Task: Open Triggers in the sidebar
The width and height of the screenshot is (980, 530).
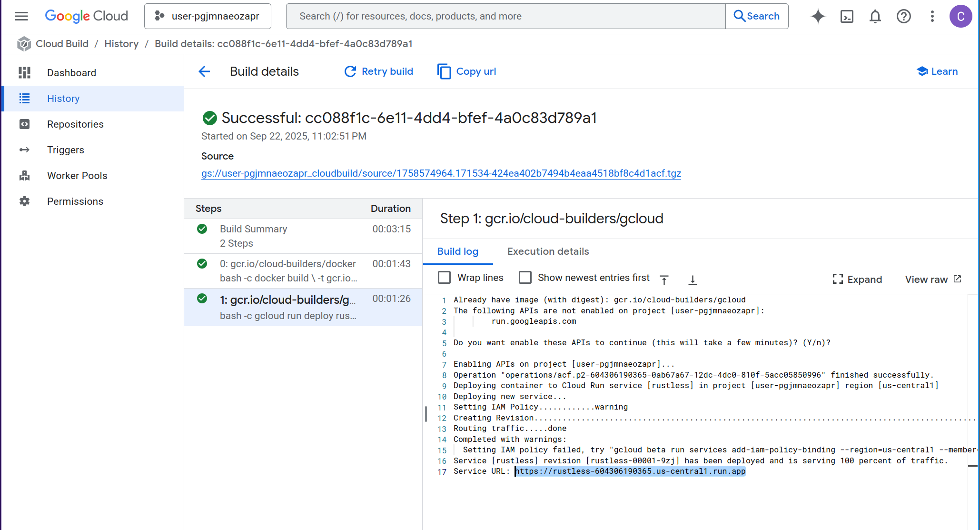Action: pos(66,150)
